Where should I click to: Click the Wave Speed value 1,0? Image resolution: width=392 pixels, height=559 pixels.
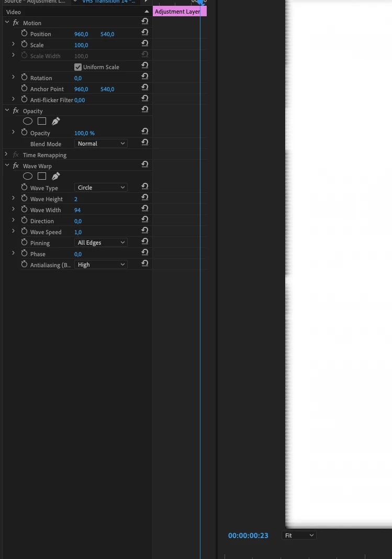77,232
